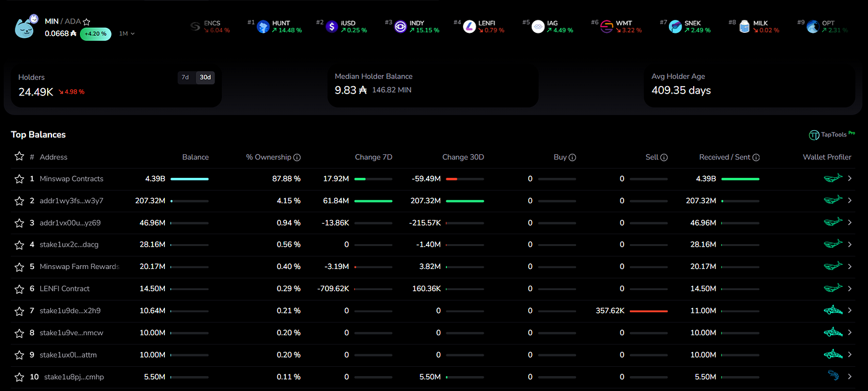Screen dimensions: 868x391
Task: Switch Holders period to 30d
Action: (205, 77)
